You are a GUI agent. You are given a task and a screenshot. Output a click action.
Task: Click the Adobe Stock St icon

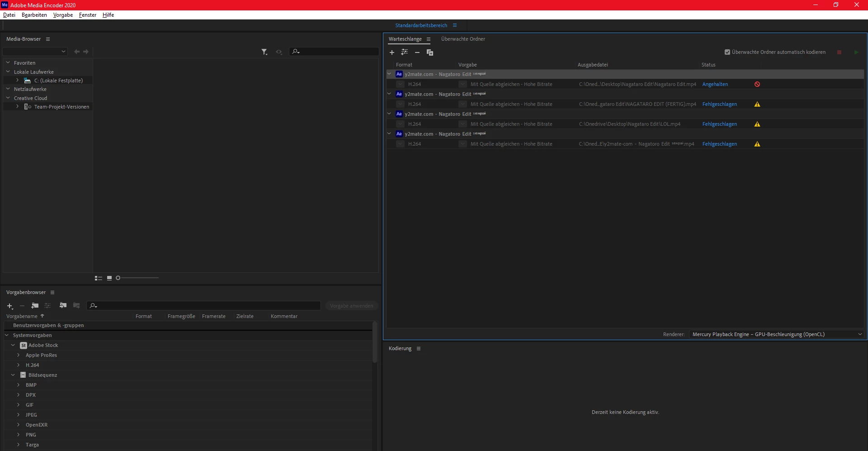pos(24,346)
